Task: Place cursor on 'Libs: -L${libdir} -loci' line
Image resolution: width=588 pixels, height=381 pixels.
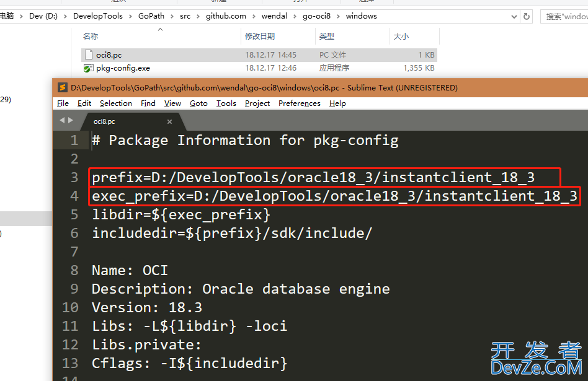Action: (189, 326)
